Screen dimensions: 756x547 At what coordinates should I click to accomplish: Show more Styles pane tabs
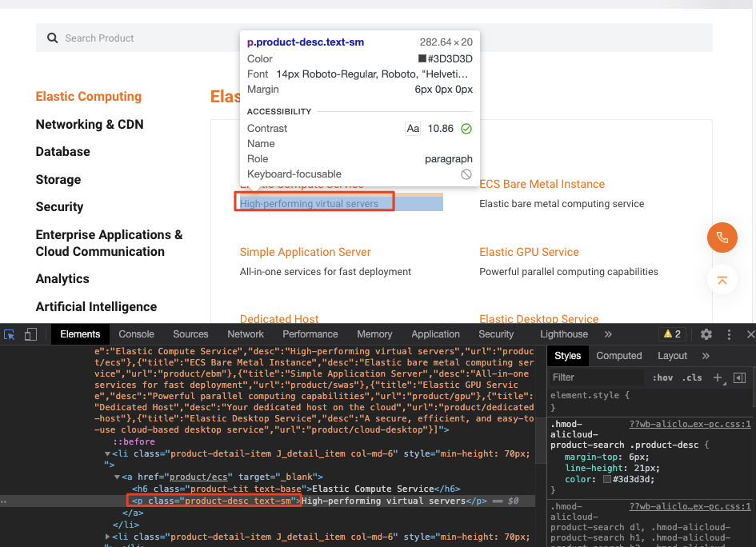coord(706,356)
